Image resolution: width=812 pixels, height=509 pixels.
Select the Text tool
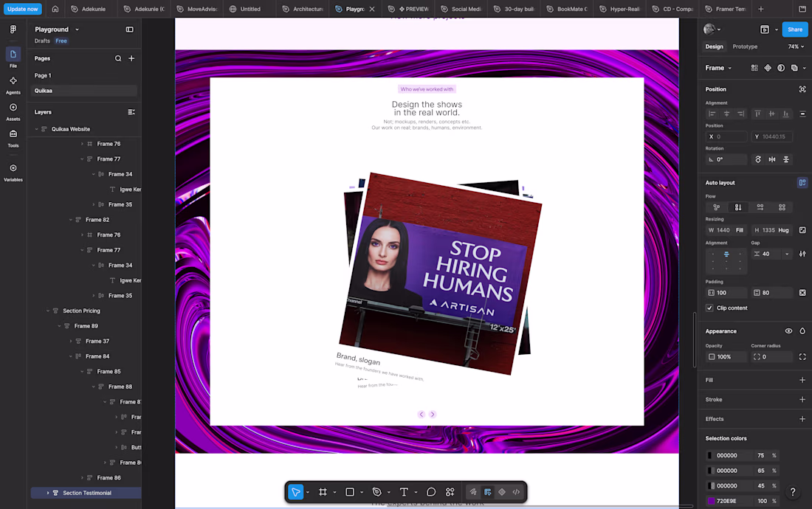pyautogui.click(x=404, y=492)
